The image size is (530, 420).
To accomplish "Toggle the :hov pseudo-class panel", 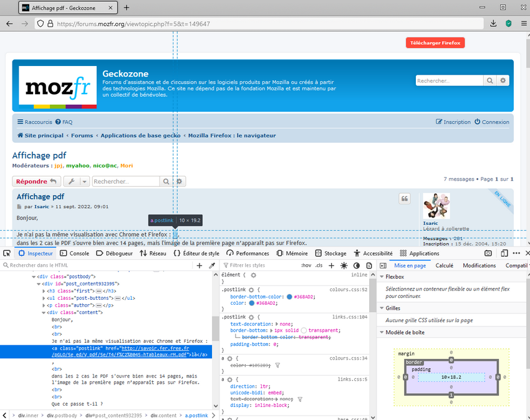I will [x=306, y=265].
